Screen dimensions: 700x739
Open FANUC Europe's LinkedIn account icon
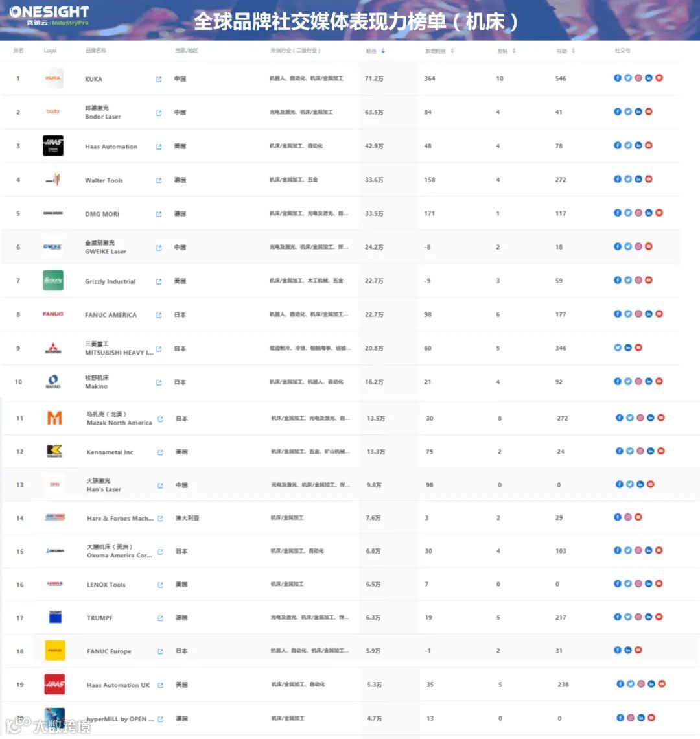pyautogui.click(x=628, y=650)
